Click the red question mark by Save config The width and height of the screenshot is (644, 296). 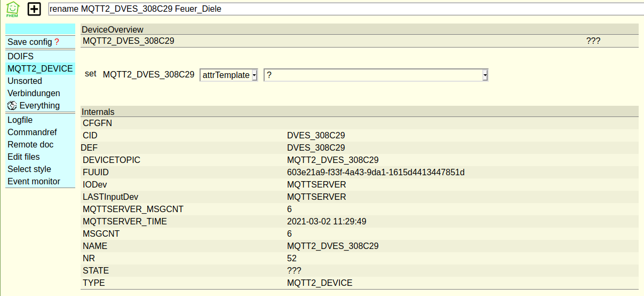(57, 42)
